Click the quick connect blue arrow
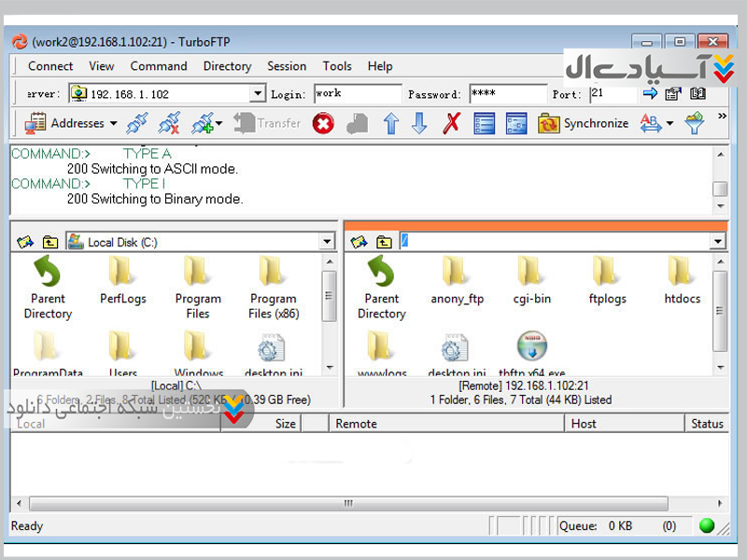 point(652,94)
